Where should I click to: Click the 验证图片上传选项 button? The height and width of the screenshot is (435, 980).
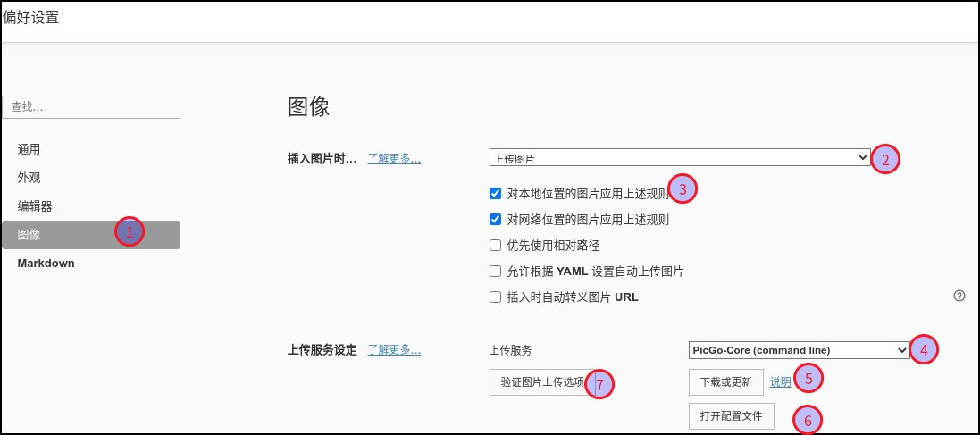(542, 382)
